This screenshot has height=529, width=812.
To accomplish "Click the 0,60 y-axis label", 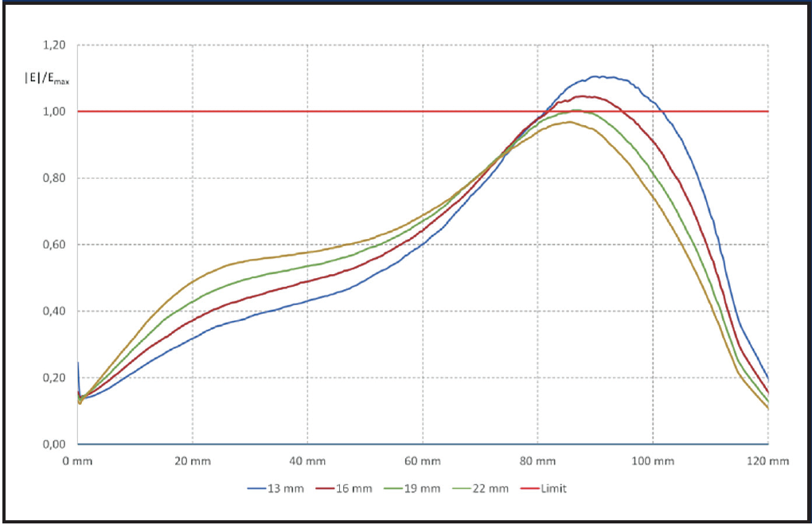I will [54, 245].
